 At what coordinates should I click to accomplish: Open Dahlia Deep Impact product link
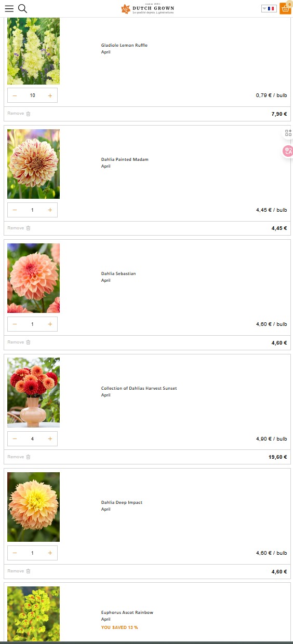click(x=122, y=502)
